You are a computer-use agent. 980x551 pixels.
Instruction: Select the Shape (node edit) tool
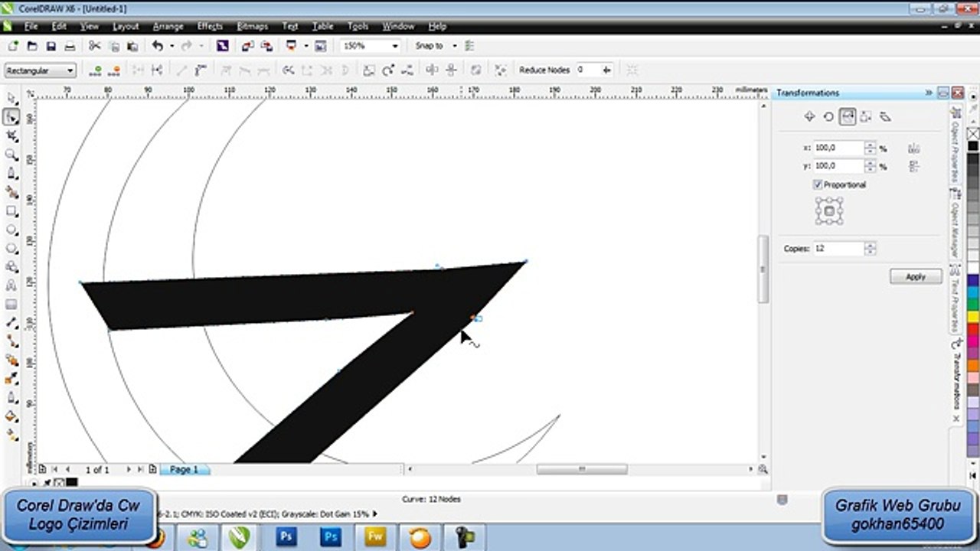point(11,117)
